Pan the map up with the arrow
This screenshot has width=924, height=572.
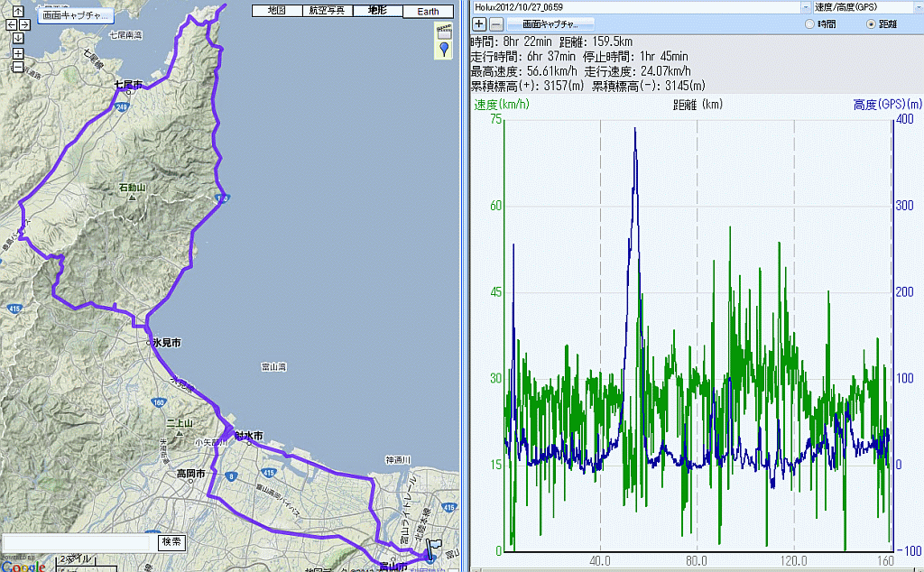[x=17, y=12]
